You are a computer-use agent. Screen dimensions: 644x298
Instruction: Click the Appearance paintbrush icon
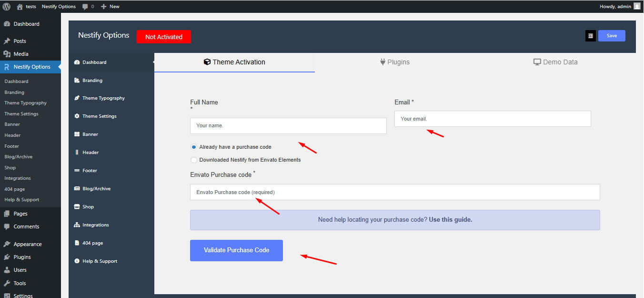coord(7,244)
